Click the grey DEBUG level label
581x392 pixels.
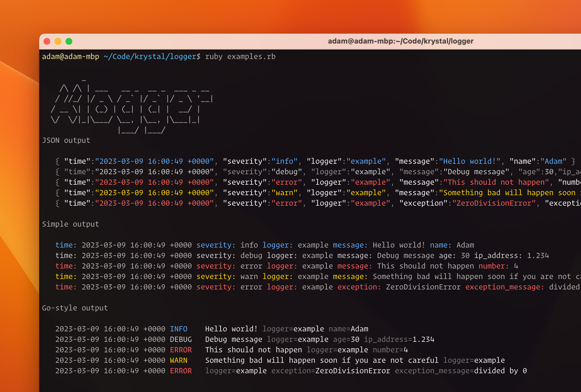click(x=181, y=339)
